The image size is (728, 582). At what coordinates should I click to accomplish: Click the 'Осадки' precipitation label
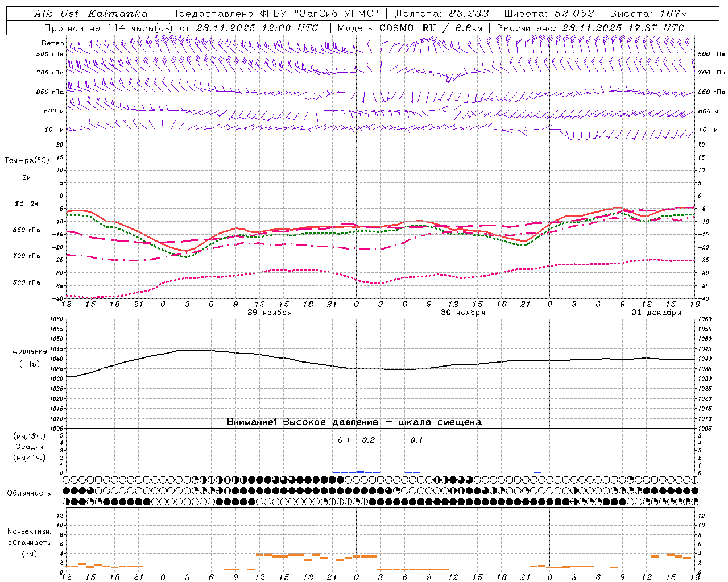[x=30, y=447]
